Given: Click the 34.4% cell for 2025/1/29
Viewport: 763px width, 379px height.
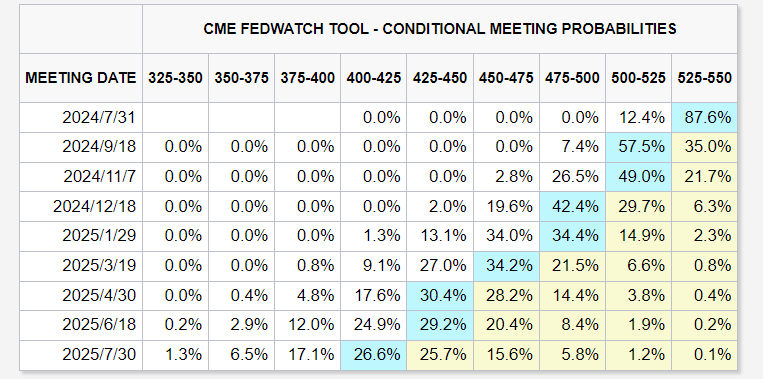Looking at the screenshot, I should coord(572,236).
